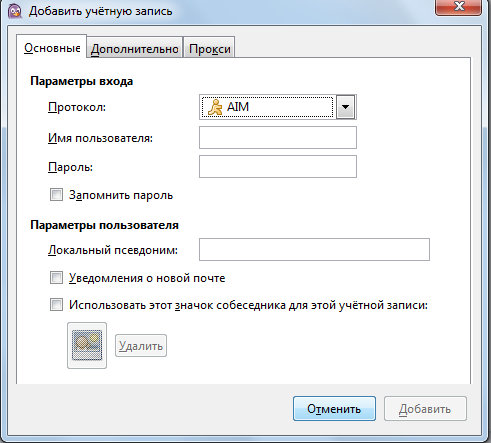Viewport: 491px width, 443px height.
Task: Click the Удалить button
Action: (x=141, y=346)
